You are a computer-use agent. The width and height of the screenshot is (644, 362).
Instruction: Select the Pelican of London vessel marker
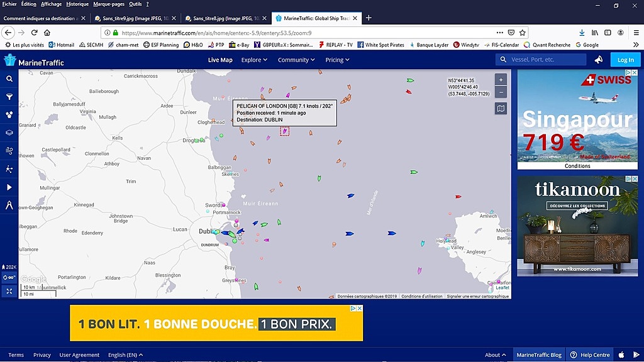point(285,131)
